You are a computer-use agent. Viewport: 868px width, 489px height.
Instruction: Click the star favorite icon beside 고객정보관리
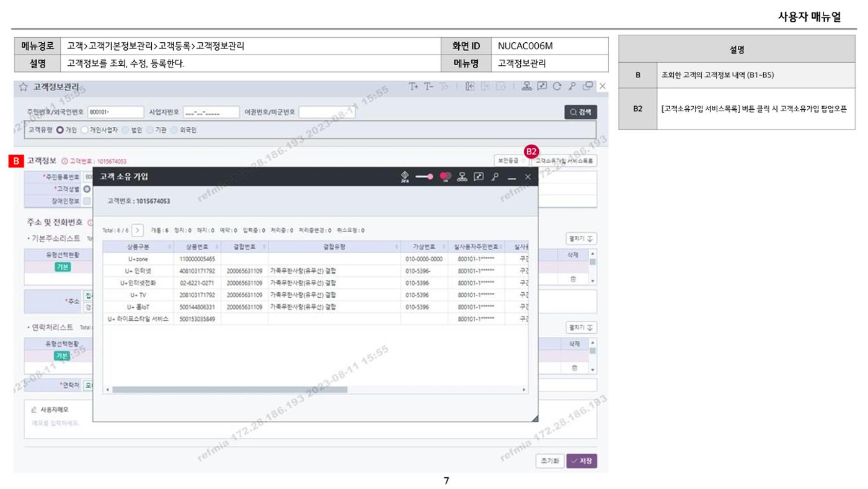coord(24,87)
